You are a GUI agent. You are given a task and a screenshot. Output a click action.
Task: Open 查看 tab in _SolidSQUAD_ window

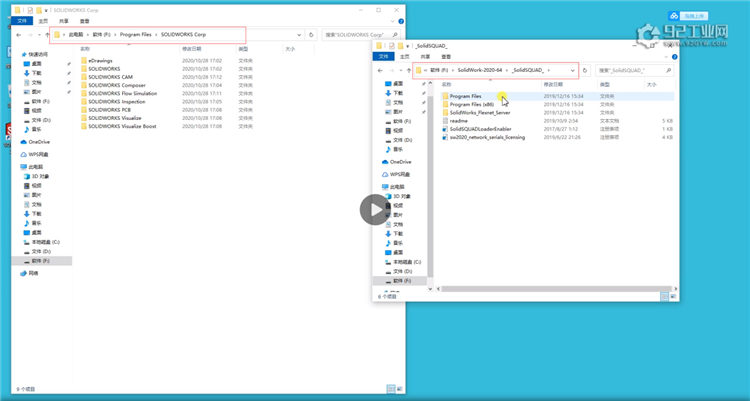coord(446,56)
